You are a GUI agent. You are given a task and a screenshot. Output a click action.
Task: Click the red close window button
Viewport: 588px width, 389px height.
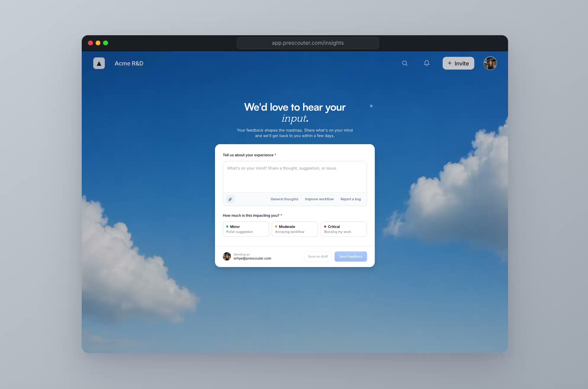(91, 43)
